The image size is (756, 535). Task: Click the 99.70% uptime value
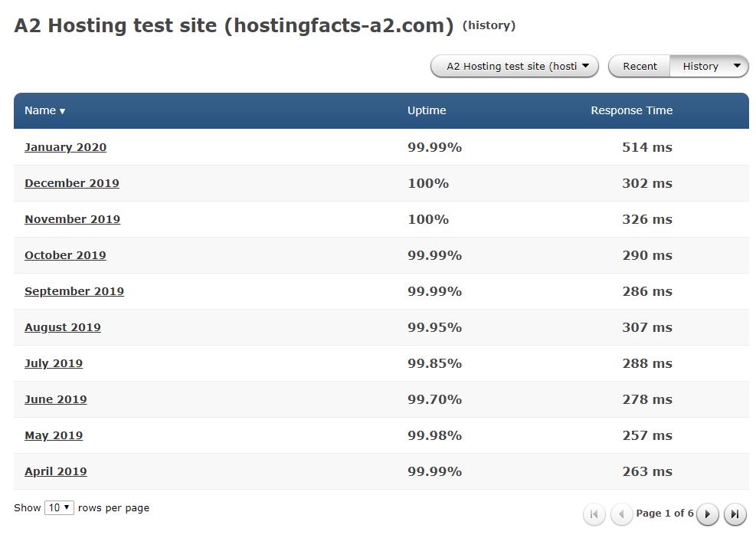point(434,399)
